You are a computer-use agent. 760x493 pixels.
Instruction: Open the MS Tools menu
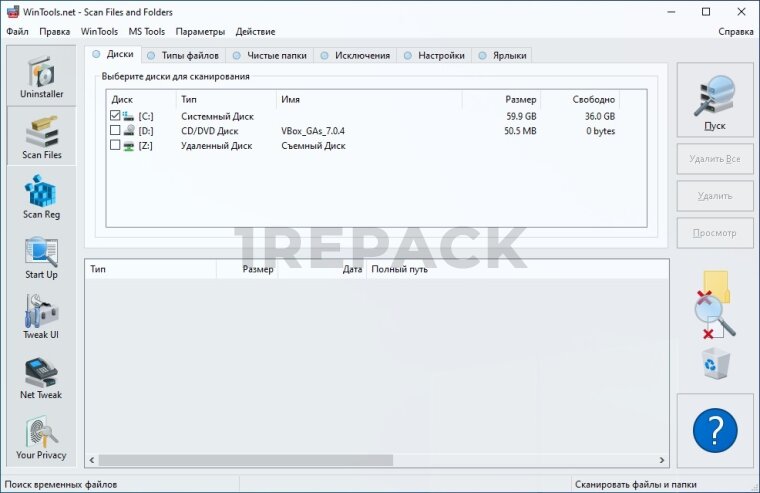tap(146, 31)
